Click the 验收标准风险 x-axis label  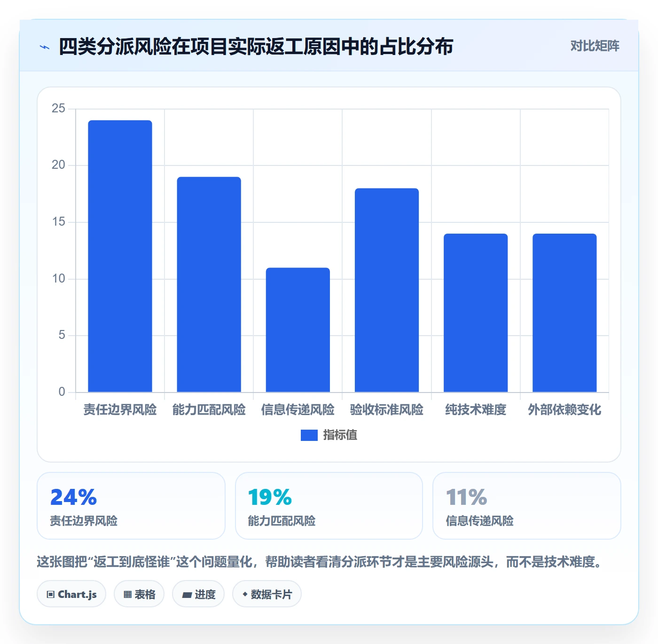tap(387, 410)
